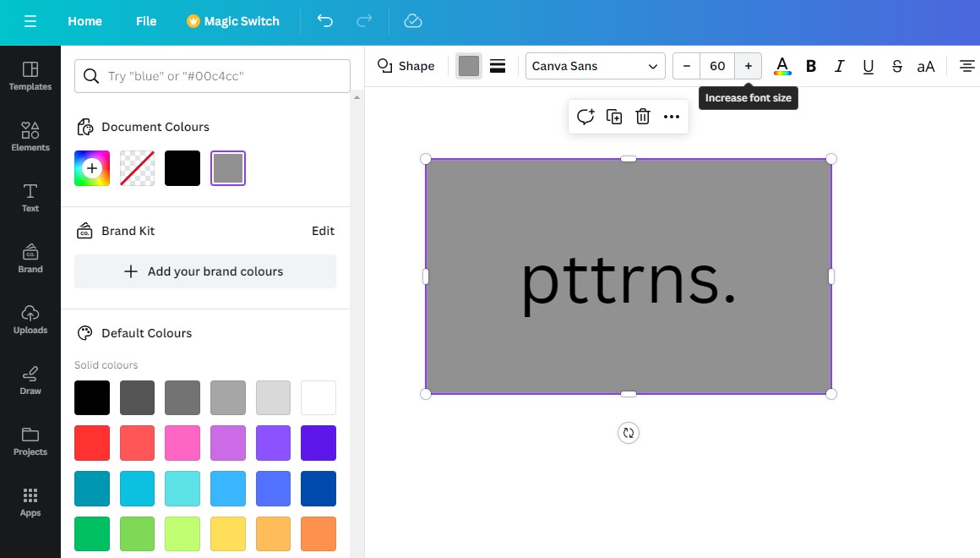Open the shape fill colour in toolbar

tap(469, 66)
